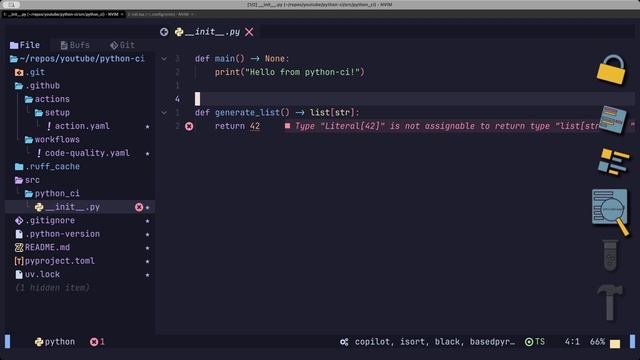Expand the .ruff_cache folder

47,167
